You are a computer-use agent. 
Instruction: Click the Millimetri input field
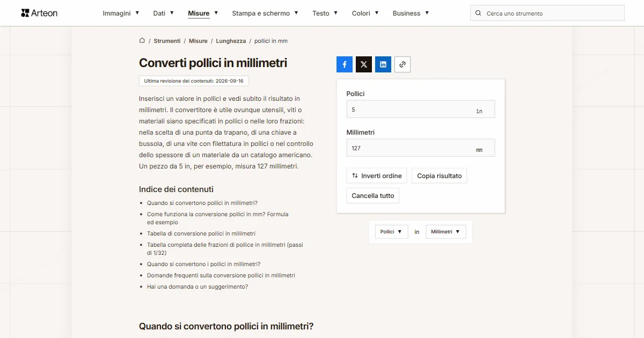[x=421, y=148]
